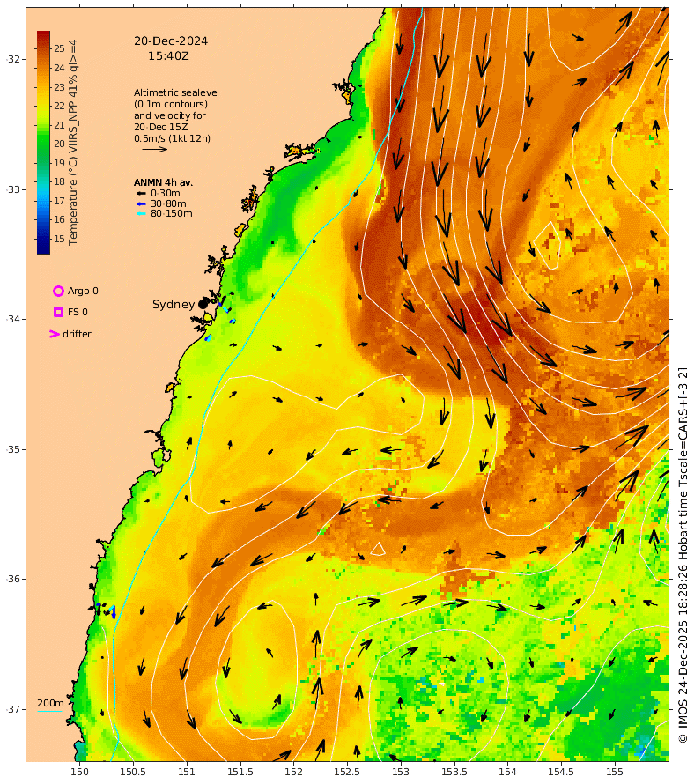Click the 20 degree colorbar tick label
This screenshot has width=687, height=784.
[x=60, y=144]
